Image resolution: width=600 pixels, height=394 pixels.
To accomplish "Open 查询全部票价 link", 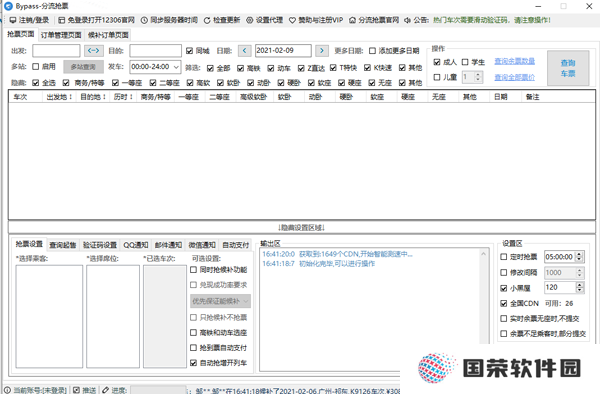I will tap(514, 78).
